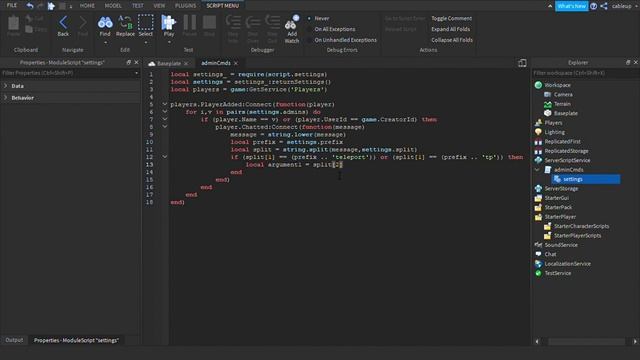Select ServerStorage in Explorer
640x360 pixels.
click(x=561, y=189)
